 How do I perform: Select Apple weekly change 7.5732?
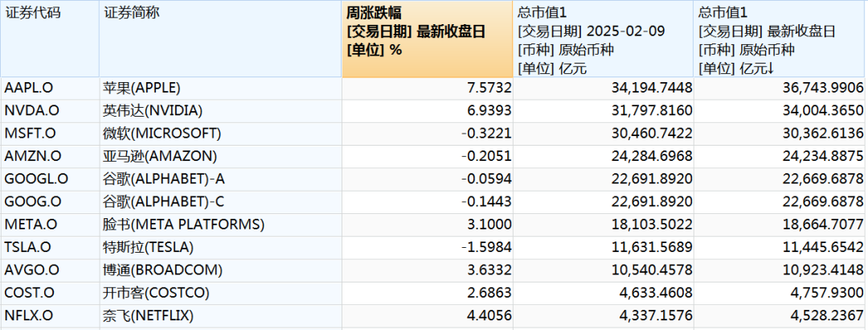(x=490, y=89)
